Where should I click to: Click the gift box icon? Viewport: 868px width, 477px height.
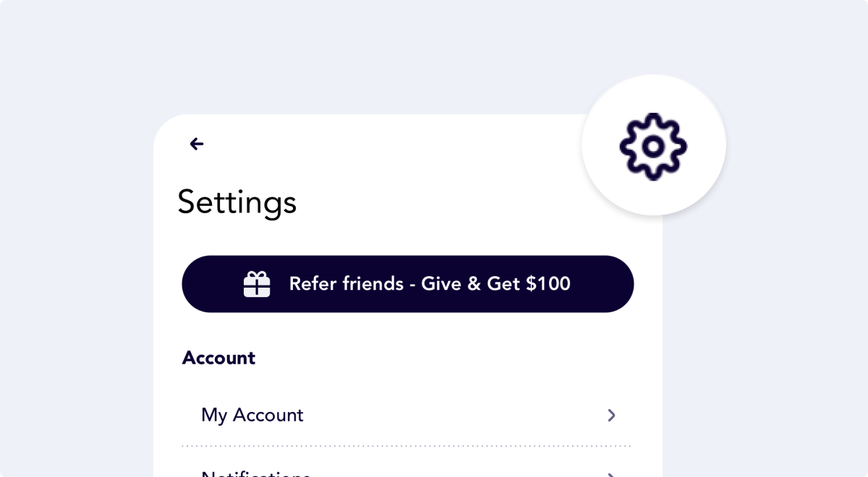coord(257,284)
